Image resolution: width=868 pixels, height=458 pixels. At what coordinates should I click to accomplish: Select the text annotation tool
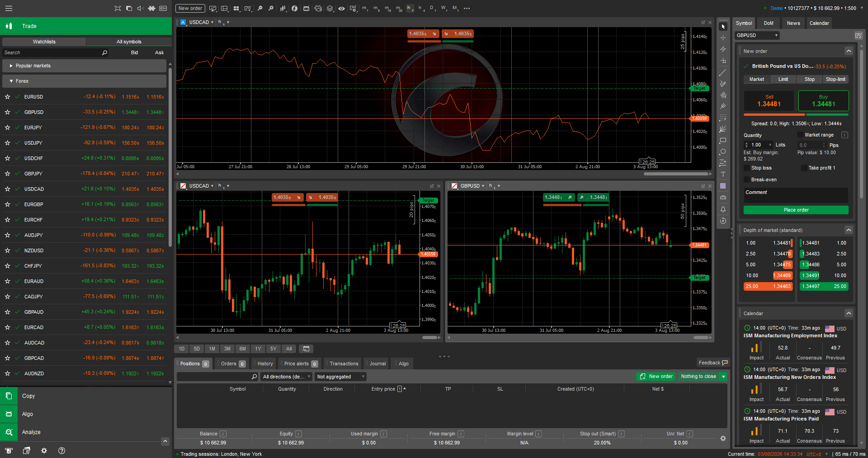[x=723, y=175]
